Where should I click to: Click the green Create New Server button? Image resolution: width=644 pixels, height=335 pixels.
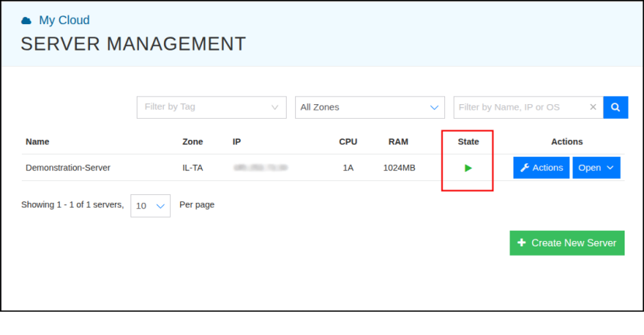click(x=566, y=243)
